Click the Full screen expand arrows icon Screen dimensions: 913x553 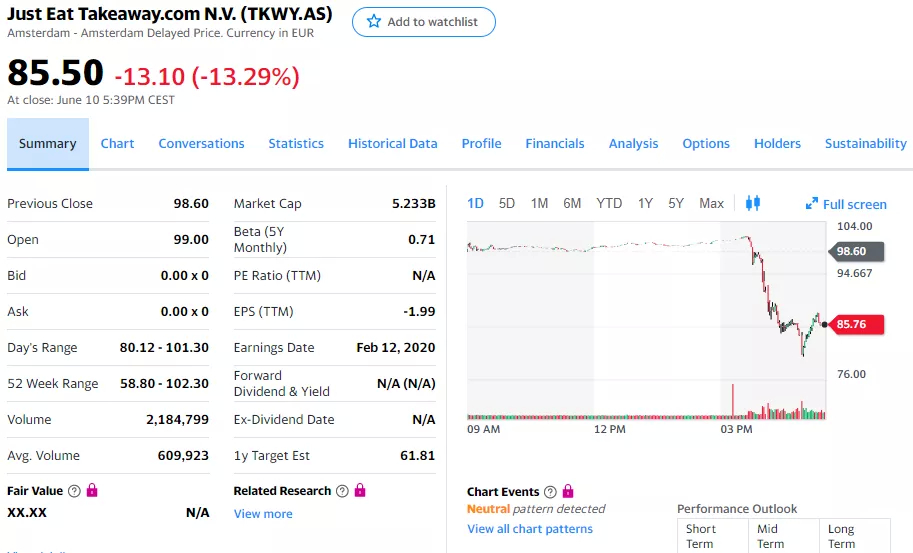[x=812, y=204]
